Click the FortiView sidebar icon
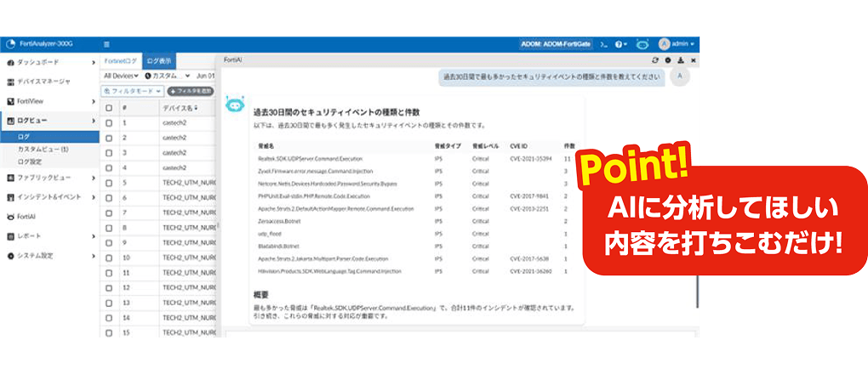This screenshot has width=868, height=374. [x=10, y=101]
